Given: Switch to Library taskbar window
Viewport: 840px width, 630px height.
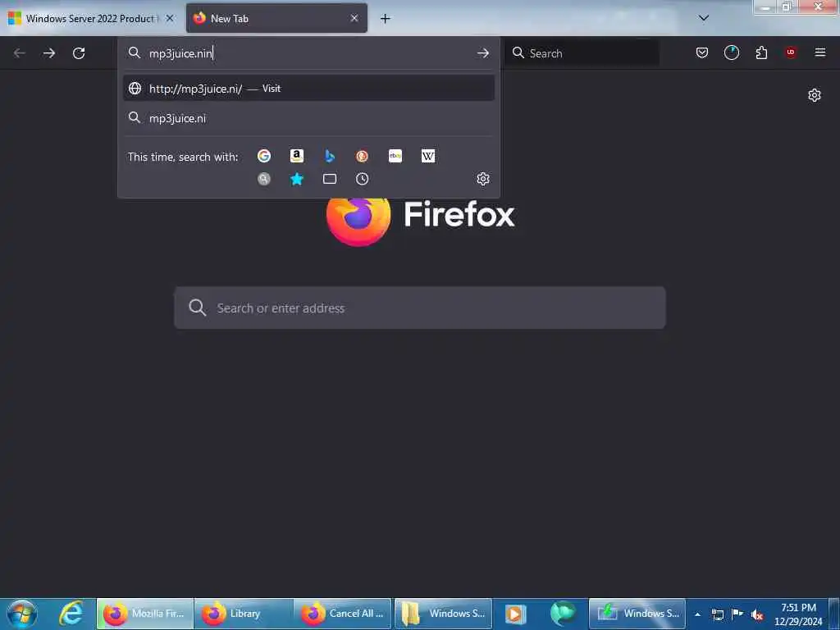Looking at the screenshot, I should (x=244, y=614).
